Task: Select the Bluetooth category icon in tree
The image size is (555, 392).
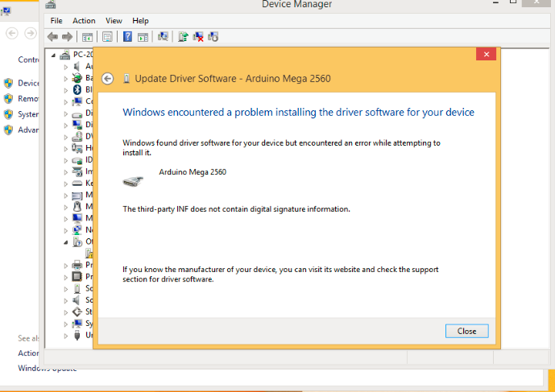Action: pos(77,89)
